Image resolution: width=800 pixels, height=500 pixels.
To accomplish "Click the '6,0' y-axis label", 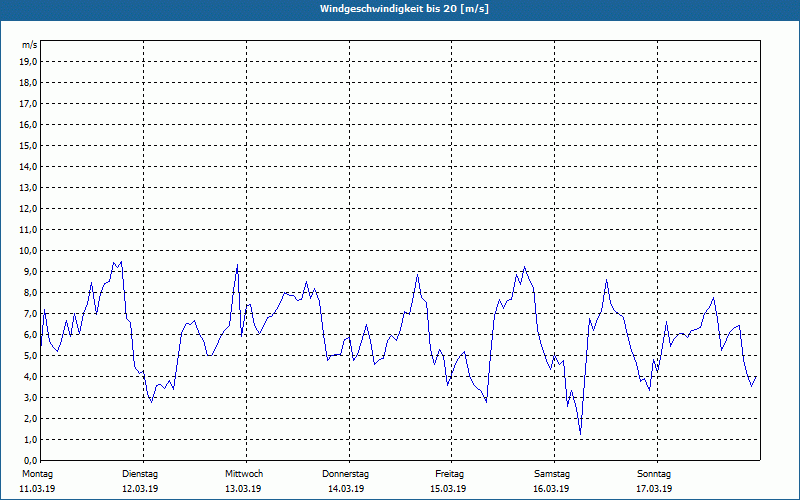I will coord(30,335).
